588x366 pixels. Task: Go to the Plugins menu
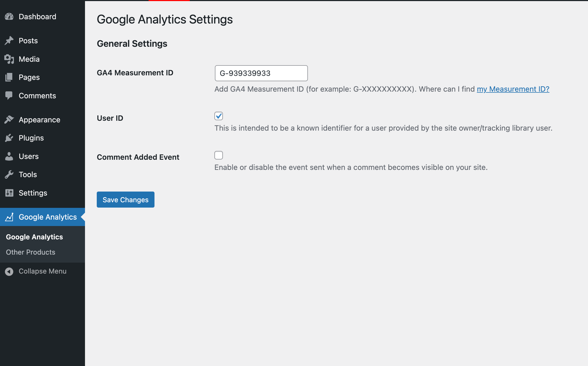31,138
